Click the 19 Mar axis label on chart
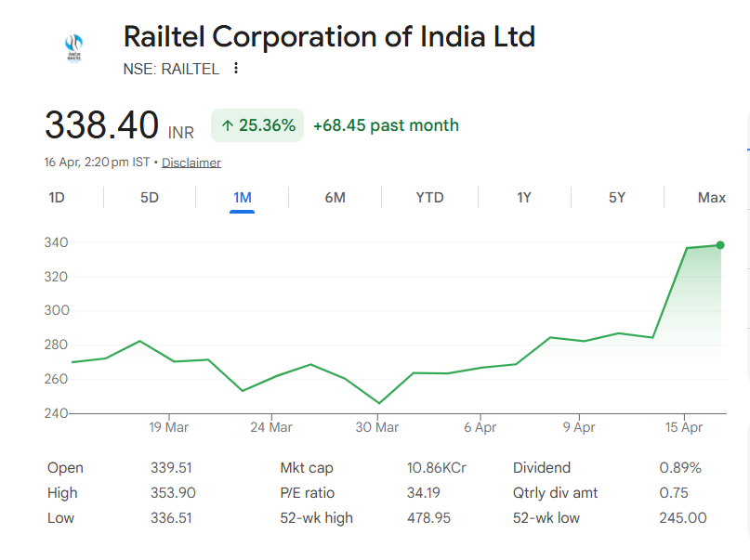Image resolution: width=750 pixels, height=560 pixels. click(167, 427)
